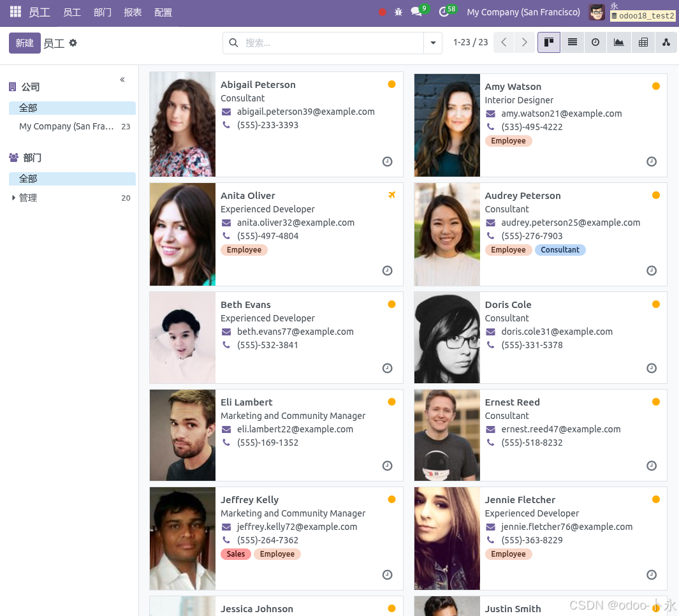Switch to Hierarchy org chart view
This screenshot has height=616, width=679.
pos(666,43)
